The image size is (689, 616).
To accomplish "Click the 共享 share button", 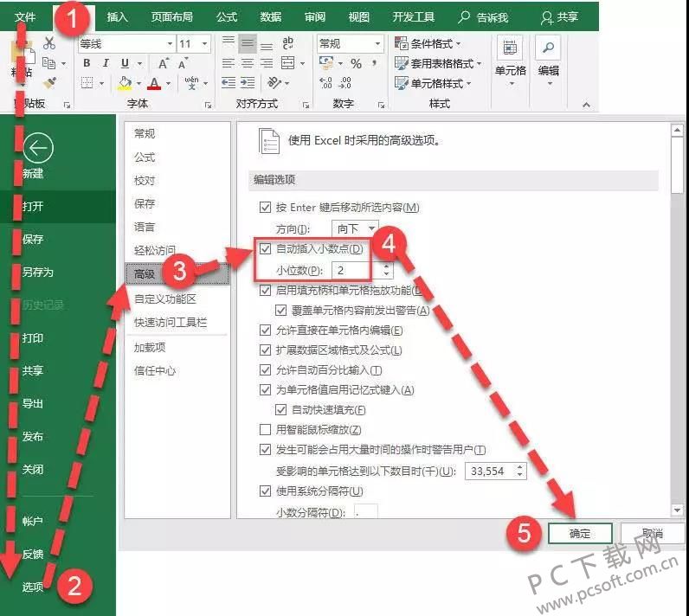I will 559,17.
